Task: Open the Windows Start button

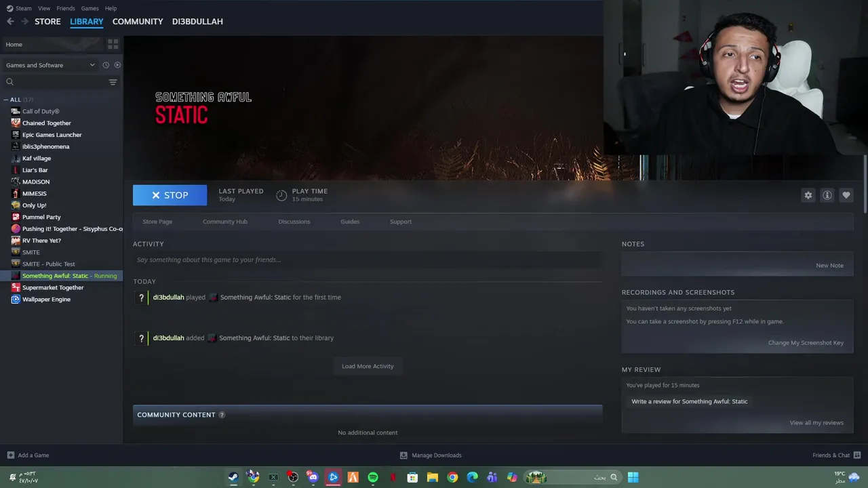Action: tap(633, 477)
